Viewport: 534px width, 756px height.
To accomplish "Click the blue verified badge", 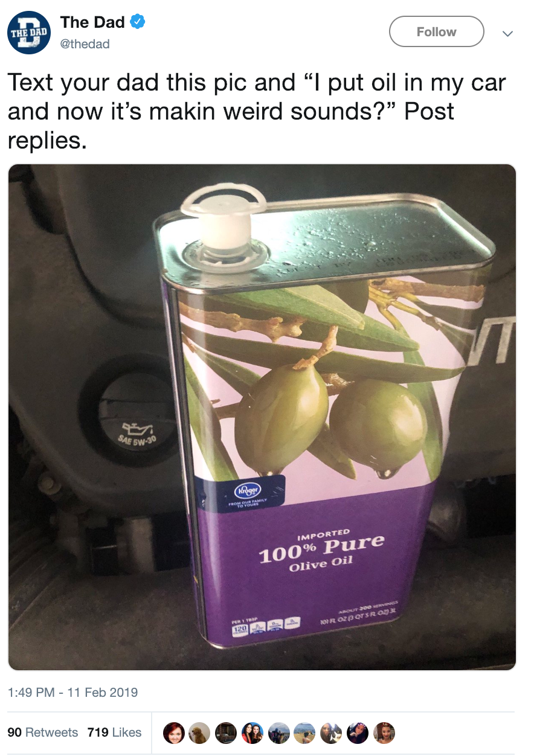I will pos(138,22).
